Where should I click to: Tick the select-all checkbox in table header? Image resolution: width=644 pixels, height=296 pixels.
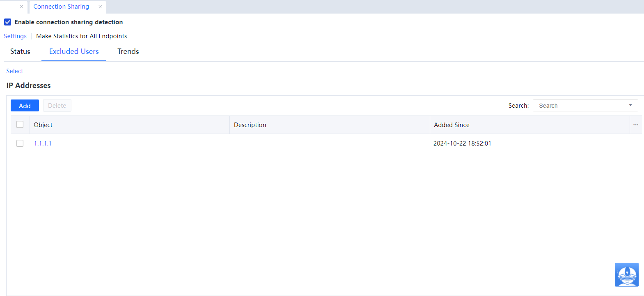20,125
